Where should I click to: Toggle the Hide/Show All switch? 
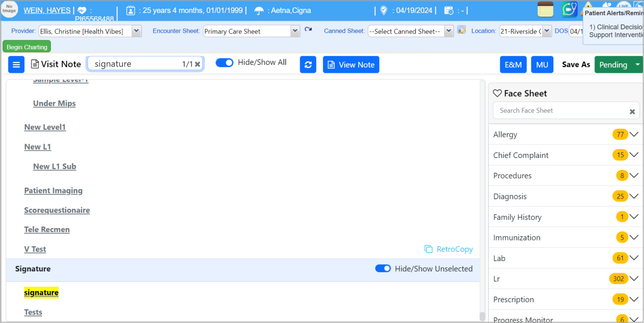[225, 62]
